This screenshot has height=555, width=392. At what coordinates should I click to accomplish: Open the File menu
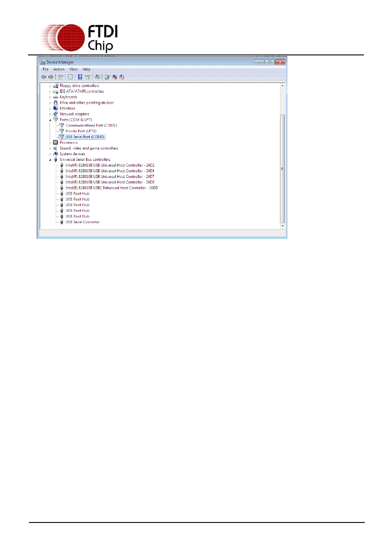[x=45, y=69]
